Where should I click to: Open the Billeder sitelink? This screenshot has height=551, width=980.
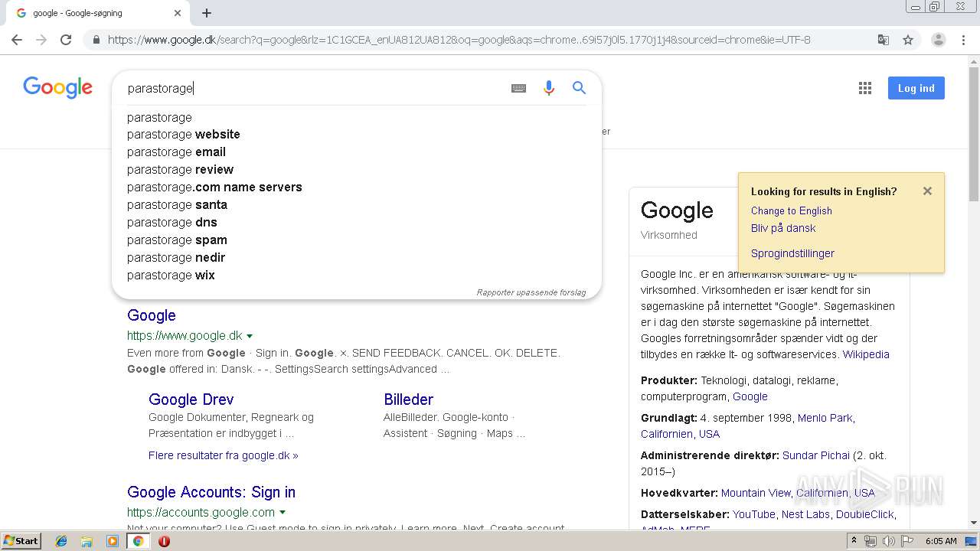click(408, 399)
